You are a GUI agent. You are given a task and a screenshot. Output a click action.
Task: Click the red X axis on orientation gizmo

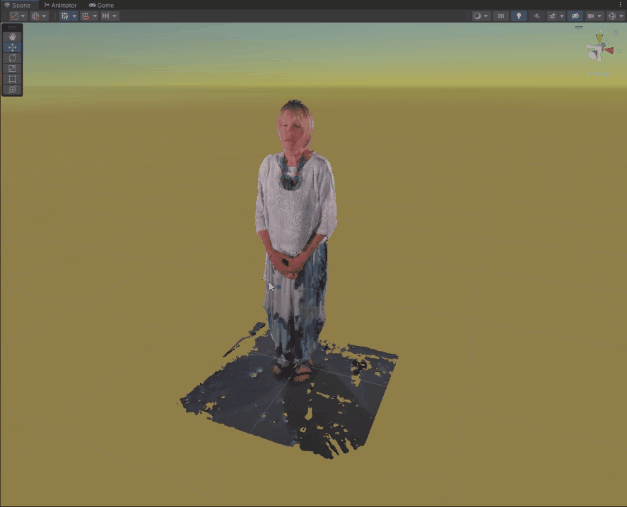point(609,50)
